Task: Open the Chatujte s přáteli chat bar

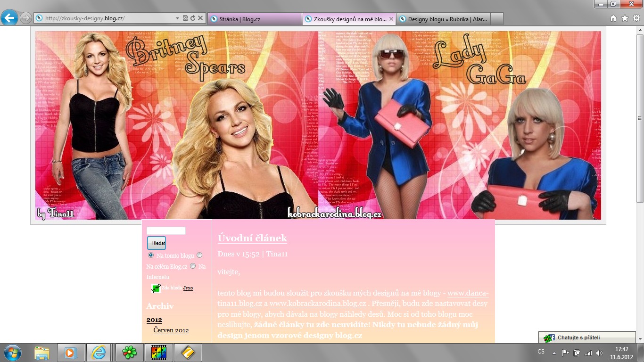Action: point(587,337)
